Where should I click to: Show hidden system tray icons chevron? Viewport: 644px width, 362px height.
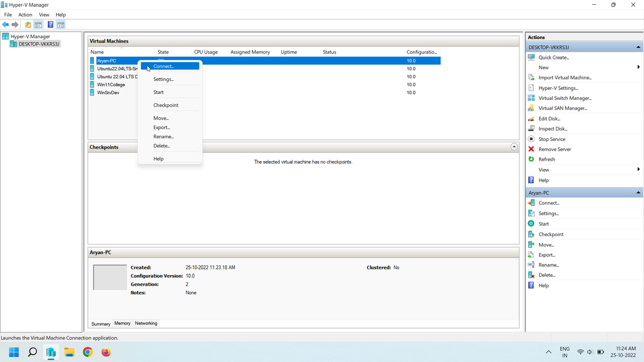point(548,352)
